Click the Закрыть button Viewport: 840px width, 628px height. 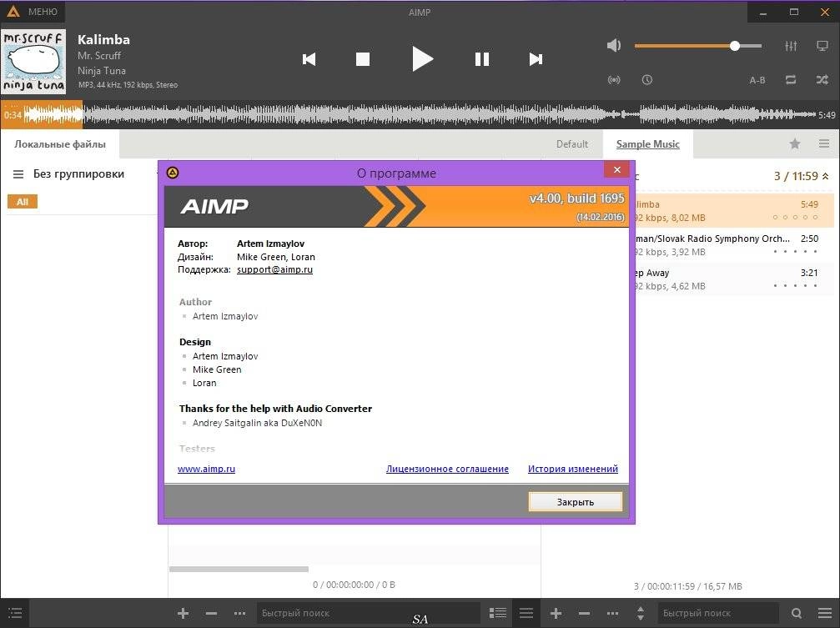tap(576, 502)
